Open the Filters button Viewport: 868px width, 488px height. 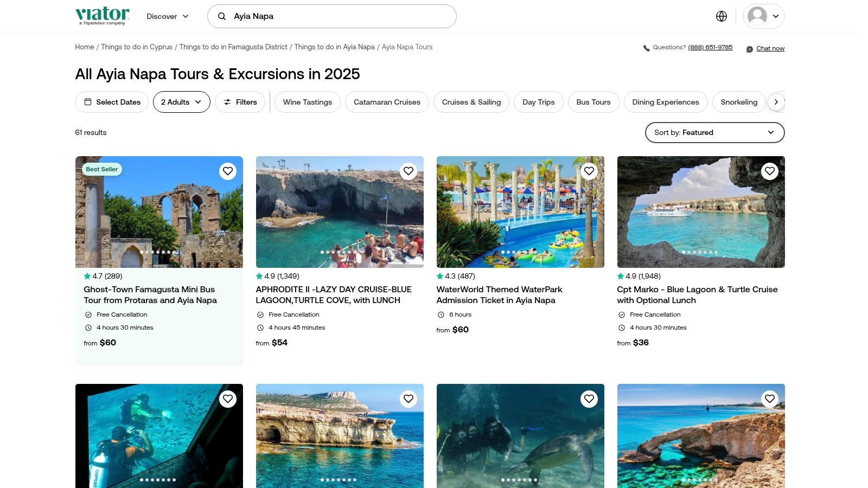pos(240,102)
